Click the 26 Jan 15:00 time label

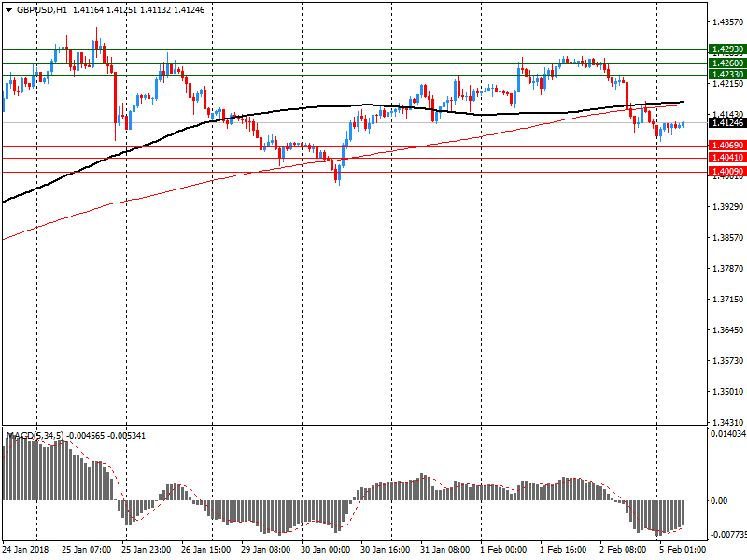[x=205, y=550]
